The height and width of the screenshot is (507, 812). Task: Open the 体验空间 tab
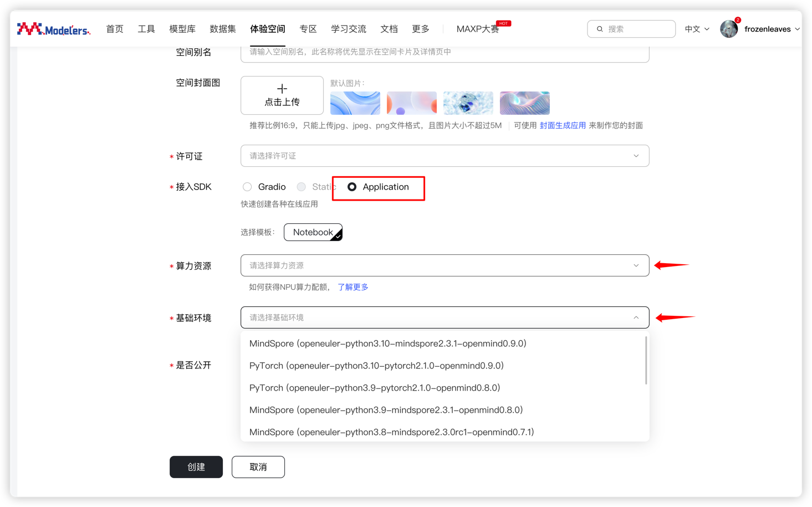tap(268, 29)
